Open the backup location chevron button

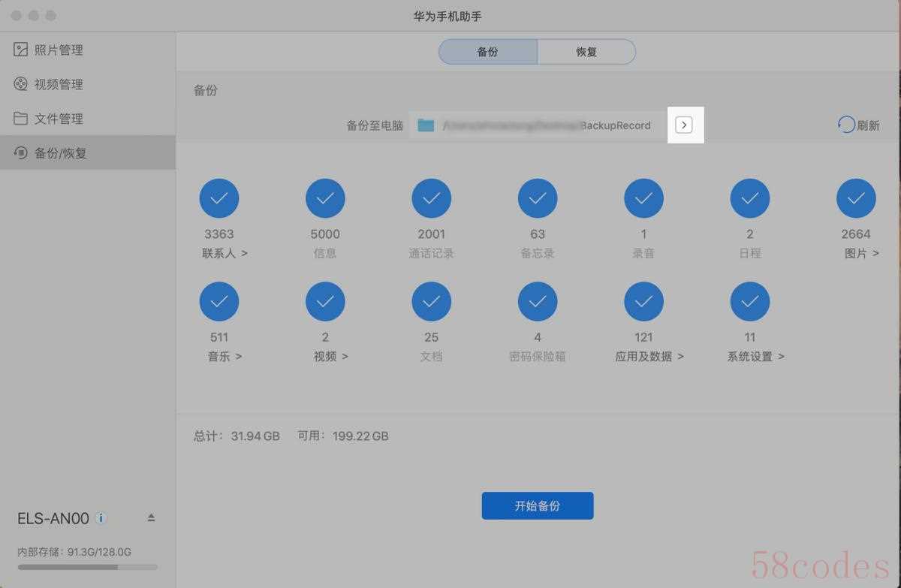pyautogui.click(x=684, y=125)
